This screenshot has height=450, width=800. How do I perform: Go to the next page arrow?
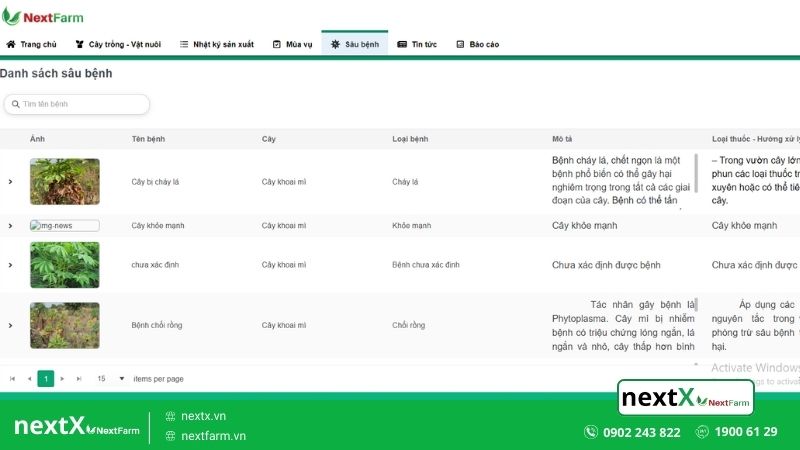62,379
